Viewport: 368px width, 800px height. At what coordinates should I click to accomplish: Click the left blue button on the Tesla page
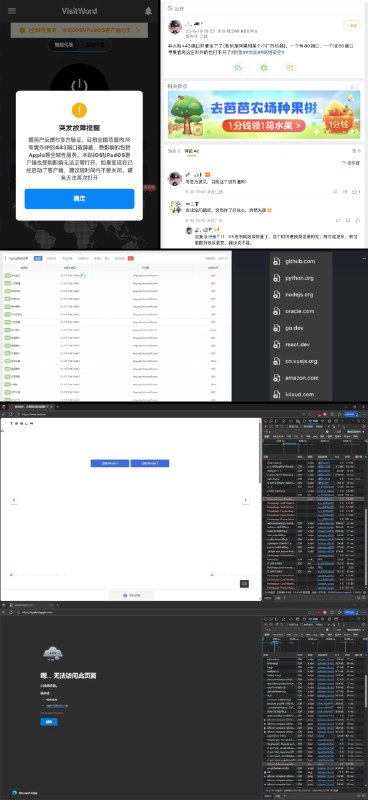(110, 463)
